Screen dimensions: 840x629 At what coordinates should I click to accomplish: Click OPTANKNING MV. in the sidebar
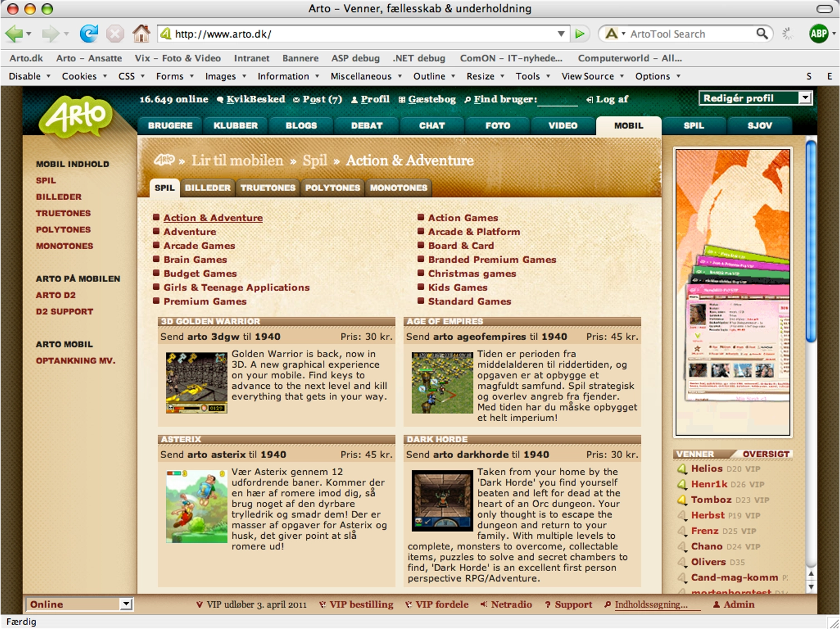pyautogui.click(x=76, y=360)
